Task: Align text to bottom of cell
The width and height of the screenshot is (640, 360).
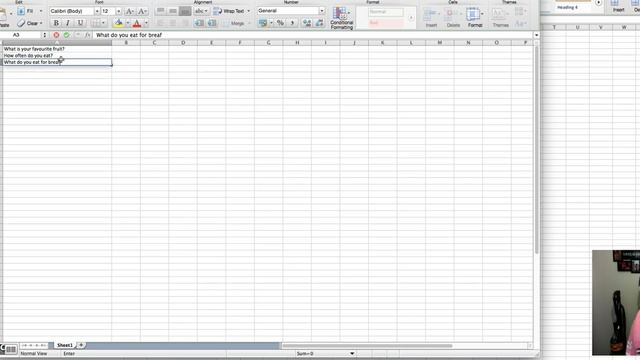Action: tap(184, 11)
